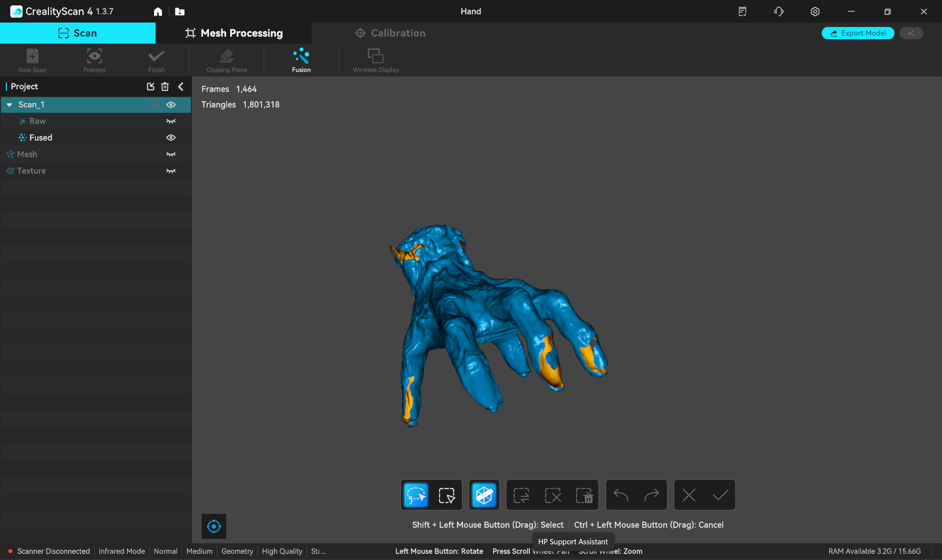Hide the Fused layer

pyautogui.click(x=171, y=138)
